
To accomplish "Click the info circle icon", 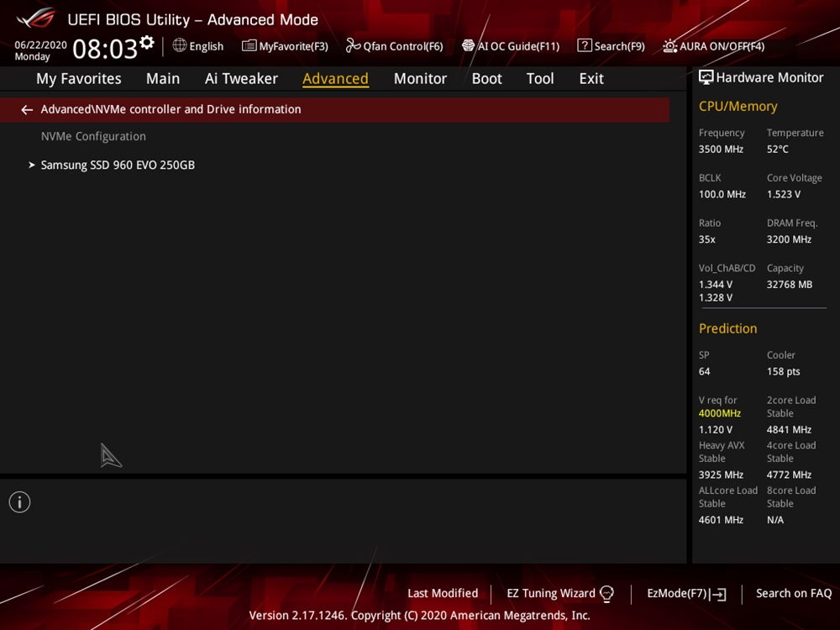I will click(20, 502).
